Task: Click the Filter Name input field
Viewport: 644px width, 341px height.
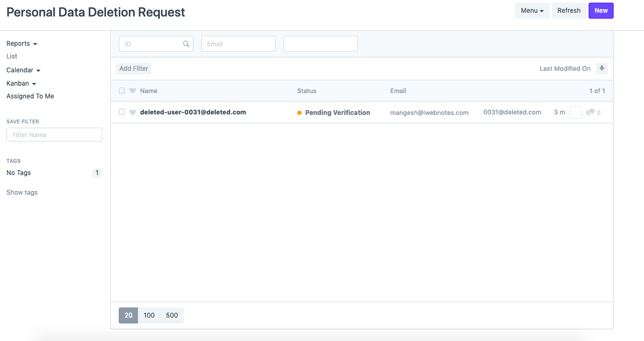Action: pos(54,134)
